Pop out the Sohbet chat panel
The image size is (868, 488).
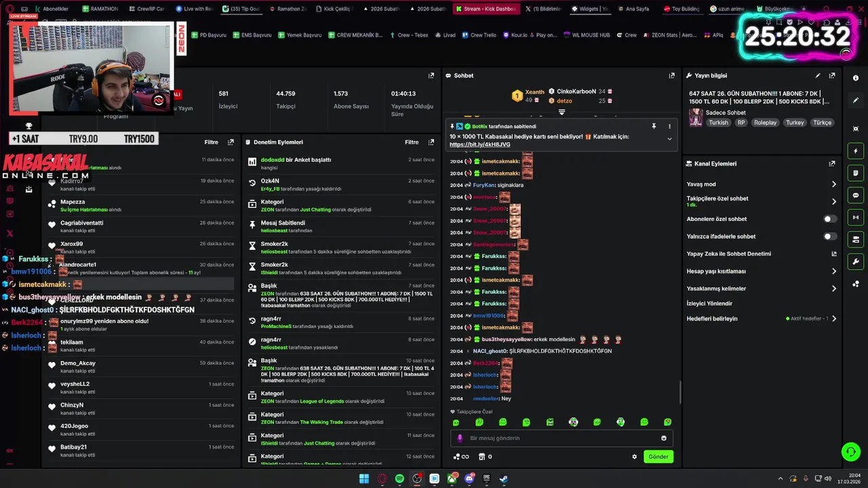pos(671,76)
